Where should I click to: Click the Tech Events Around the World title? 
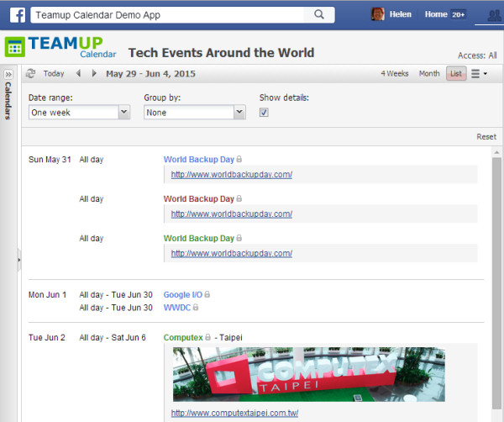coord(221,53)
